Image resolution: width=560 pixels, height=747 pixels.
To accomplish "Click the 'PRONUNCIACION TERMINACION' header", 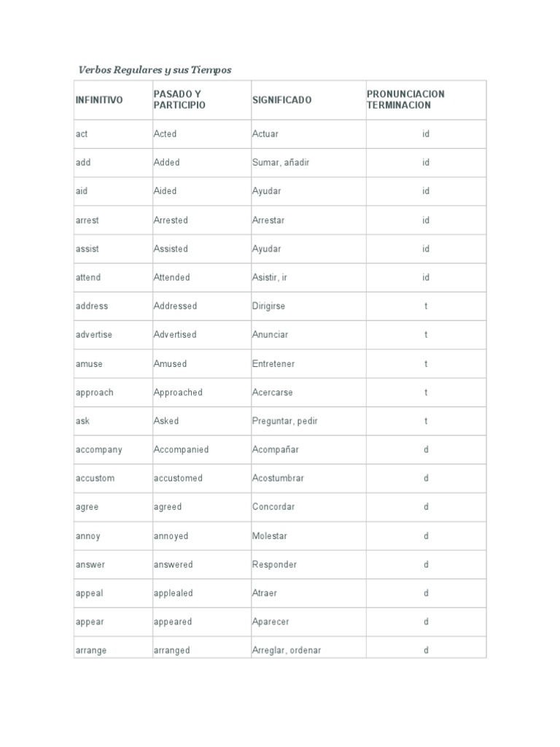I will pyautogui.click(x=405, y=99).
